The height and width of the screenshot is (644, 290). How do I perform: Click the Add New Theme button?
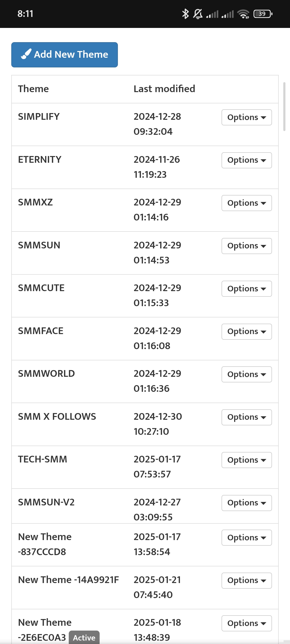tap(64, 55)
